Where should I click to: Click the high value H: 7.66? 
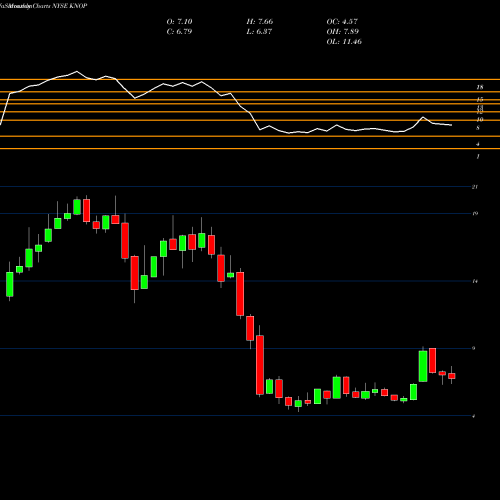(x=260, y=22)
